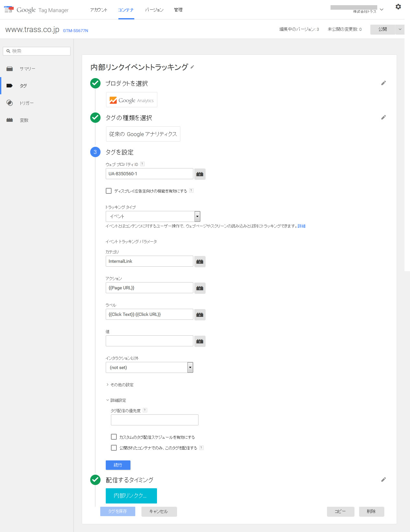
Task: Click ラベル field with {{Click Text}}
Action: point(150,314)
